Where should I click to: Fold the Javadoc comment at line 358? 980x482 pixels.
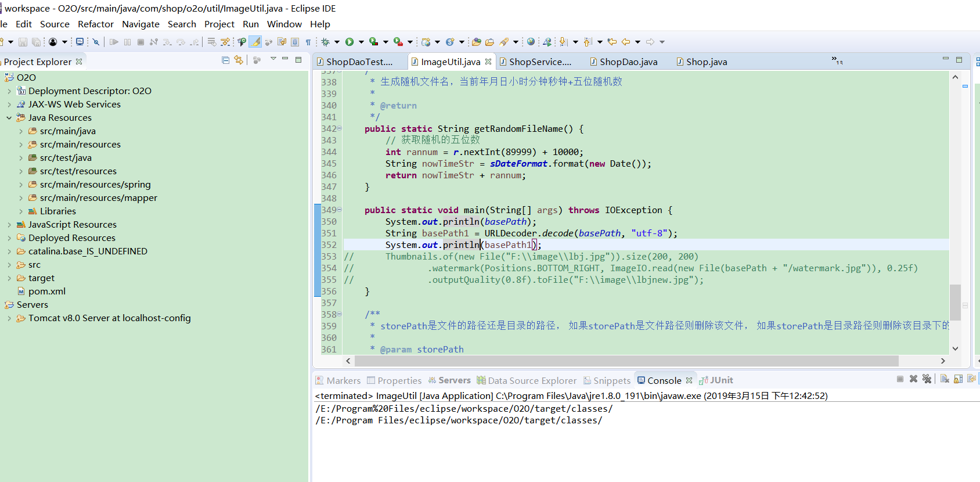[340, 314]
